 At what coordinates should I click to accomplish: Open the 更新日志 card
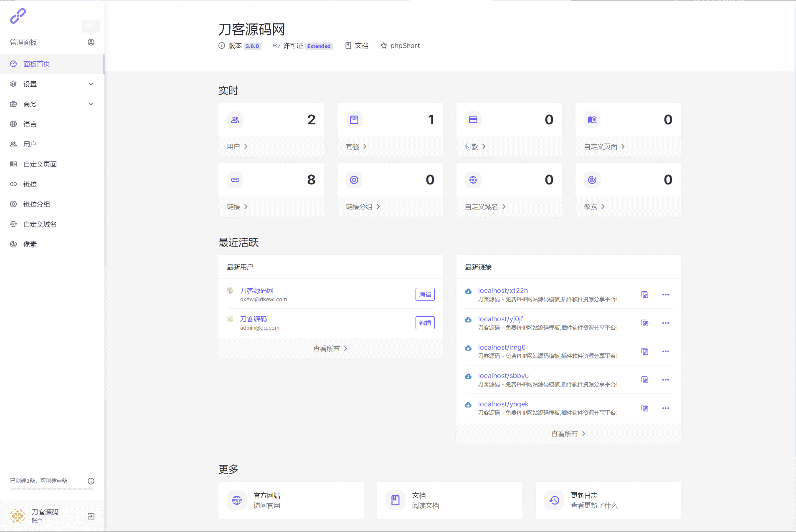pos(608,500)
